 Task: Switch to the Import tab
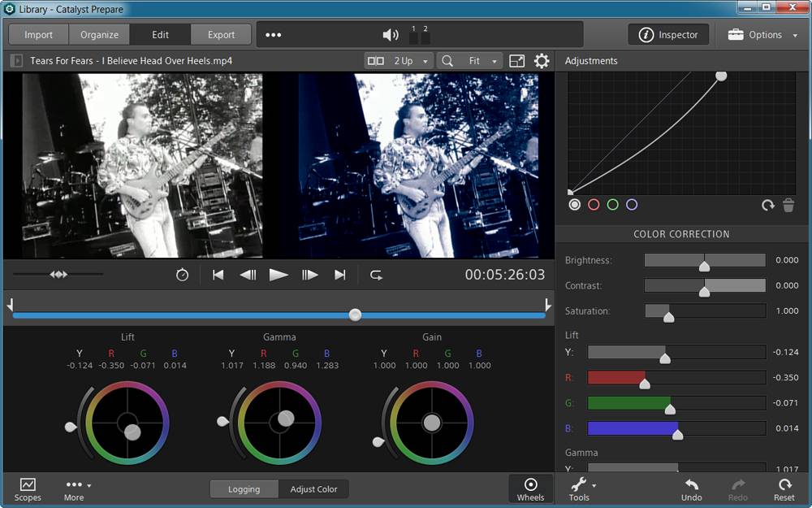(x=38, y=35)
